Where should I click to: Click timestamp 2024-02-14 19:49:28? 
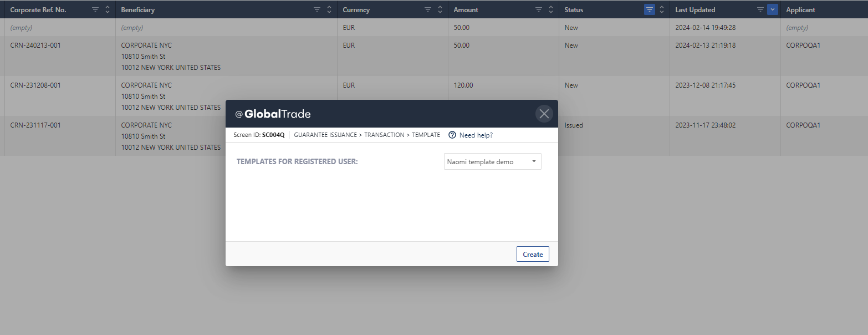[706, 28]
